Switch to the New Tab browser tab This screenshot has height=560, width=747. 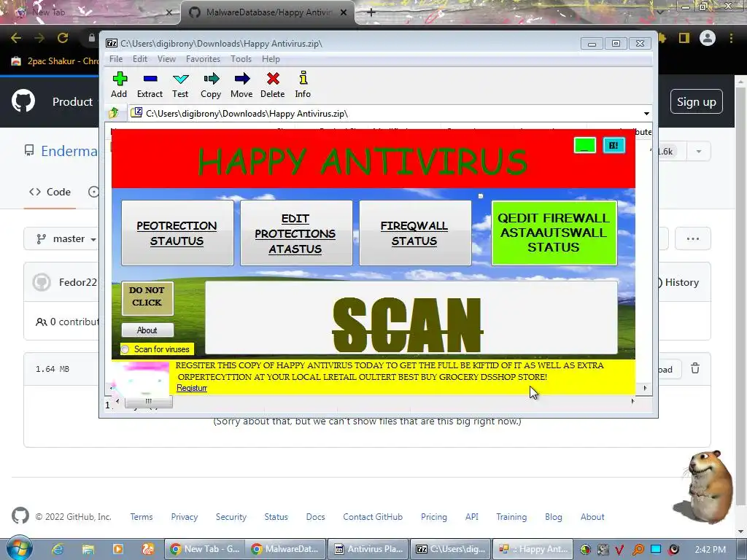tap(90, 12)
